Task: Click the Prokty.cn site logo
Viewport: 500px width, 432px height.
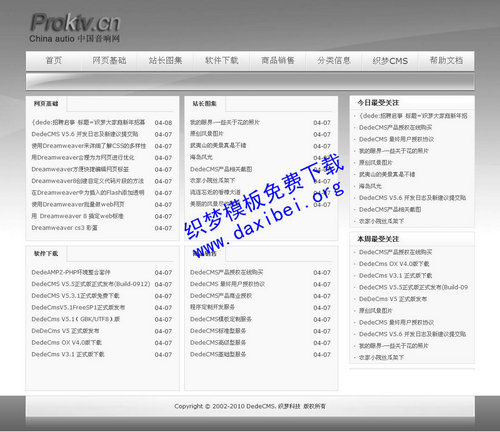Action: (74, 28)
